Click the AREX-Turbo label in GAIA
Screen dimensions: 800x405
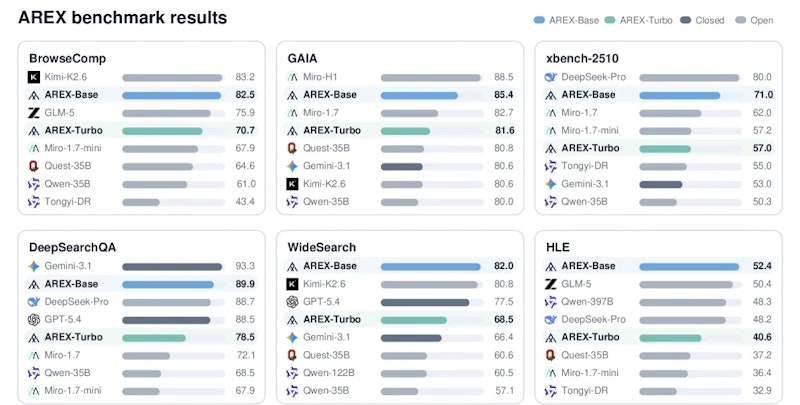tap(332, 131)
